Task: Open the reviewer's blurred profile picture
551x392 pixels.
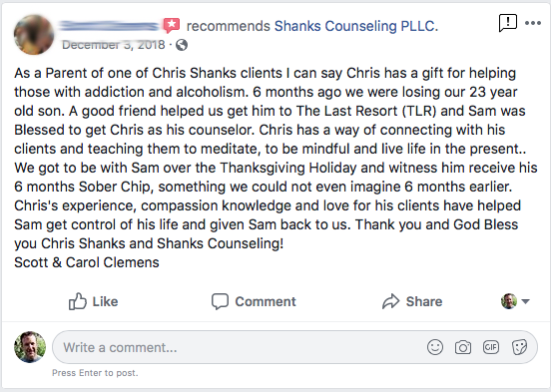Action: point(34,35)
